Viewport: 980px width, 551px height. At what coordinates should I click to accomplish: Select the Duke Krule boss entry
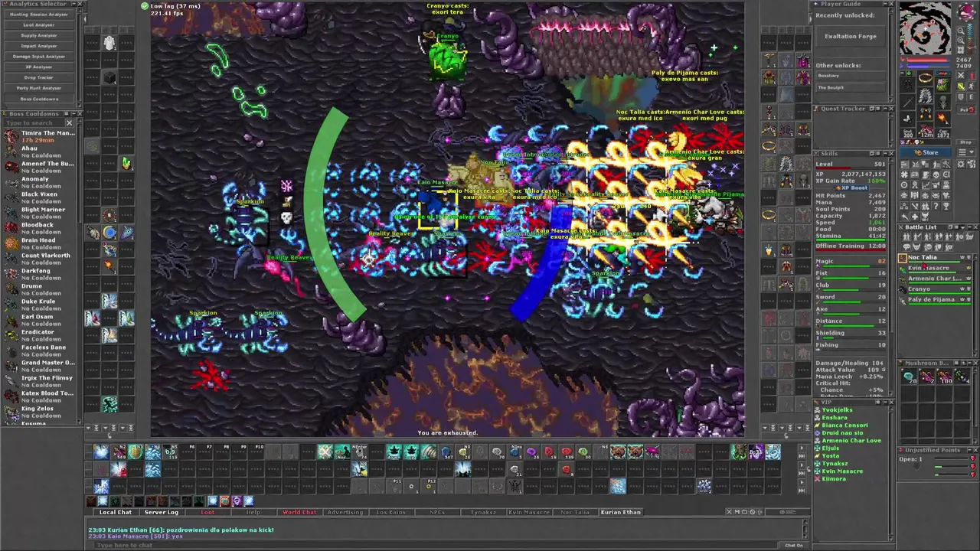pyautogui.click(x=40, y=305)
